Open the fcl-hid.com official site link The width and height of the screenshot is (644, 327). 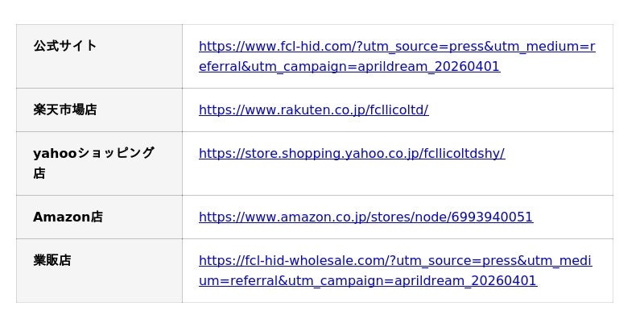click(396, 47)
